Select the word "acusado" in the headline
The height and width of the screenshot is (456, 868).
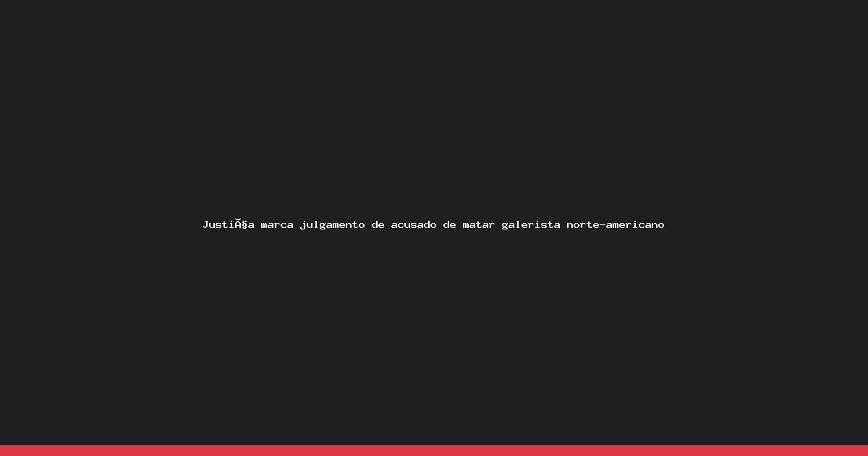tap(414, 225)
